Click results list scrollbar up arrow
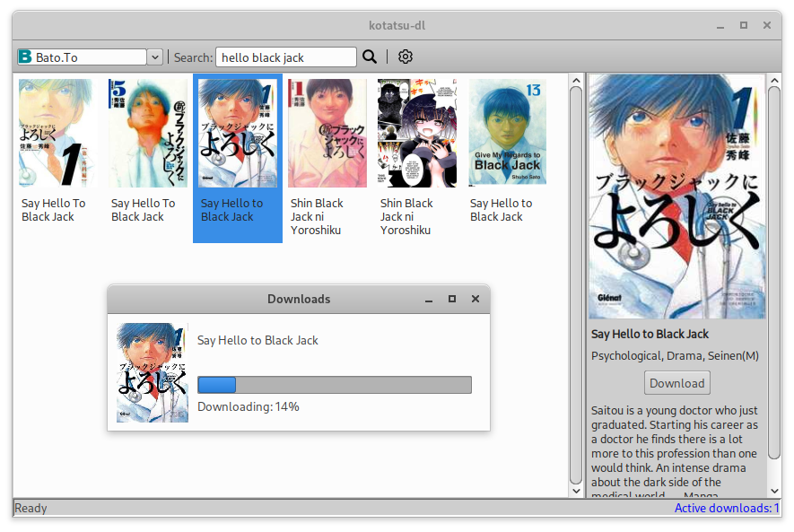The width and height of the screenshot is (794, 532). coord(576,81)
